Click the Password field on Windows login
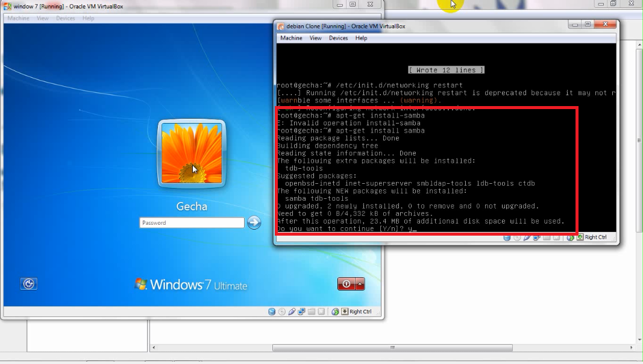This screenshot has width=643, height=364. [192, 222]
